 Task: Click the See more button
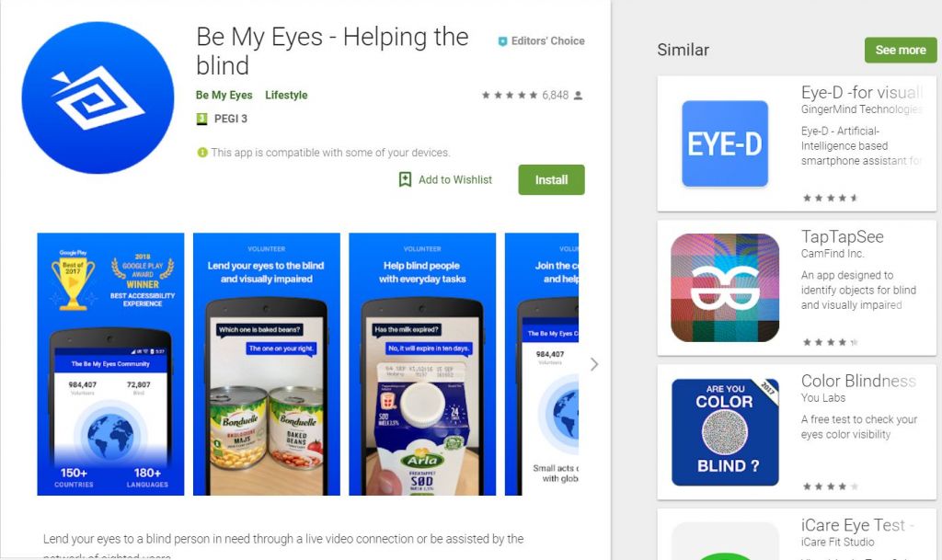[x=900, y=50]
